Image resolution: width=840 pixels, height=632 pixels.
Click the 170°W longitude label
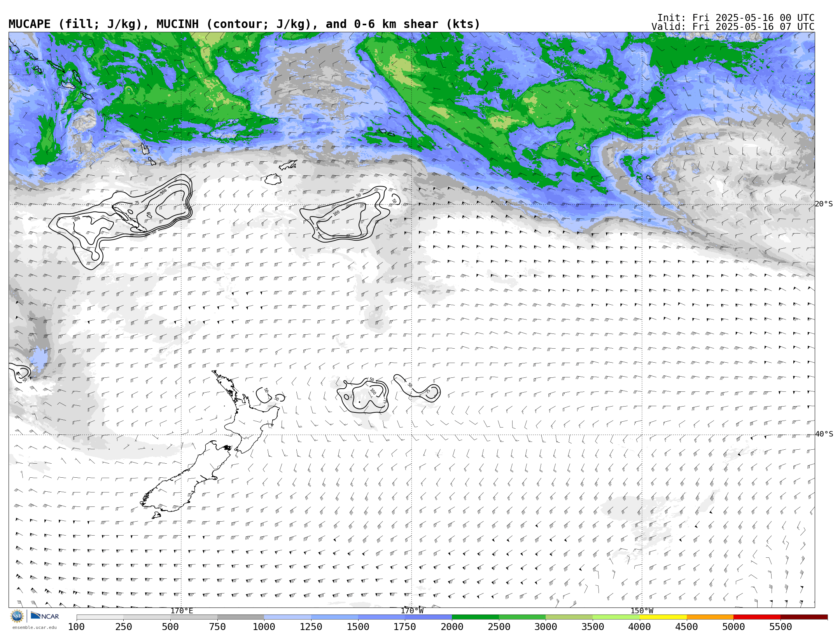click(x=412, y=611)
